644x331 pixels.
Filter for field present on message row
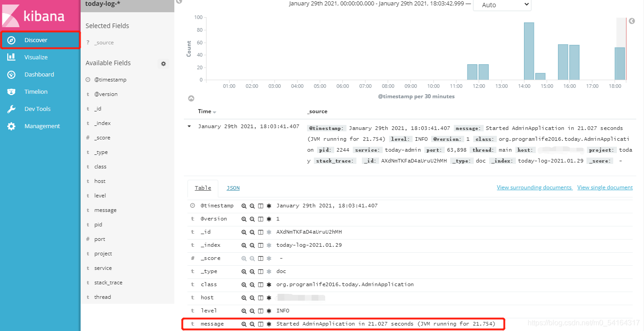269,324
